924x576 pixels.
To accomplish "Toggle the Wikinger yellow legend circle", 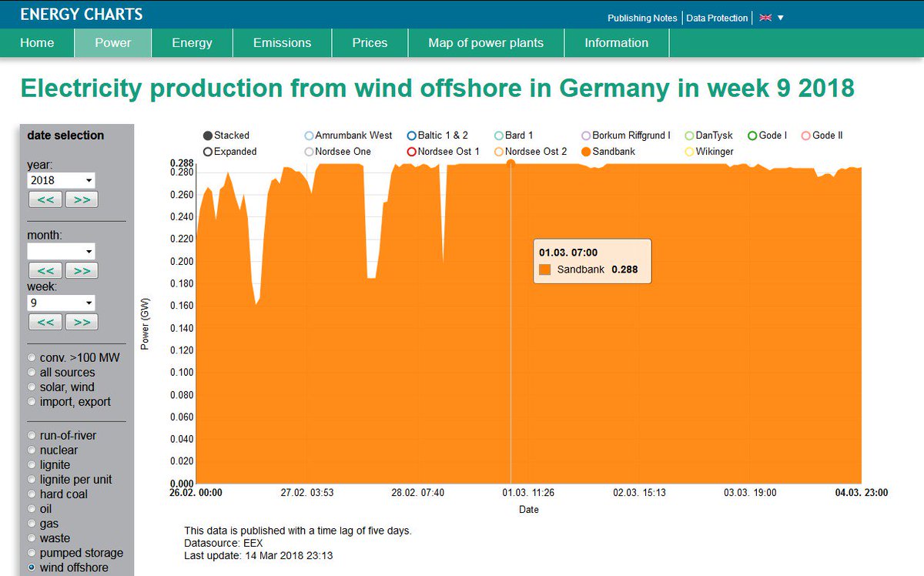I will (x=688, y=152).
